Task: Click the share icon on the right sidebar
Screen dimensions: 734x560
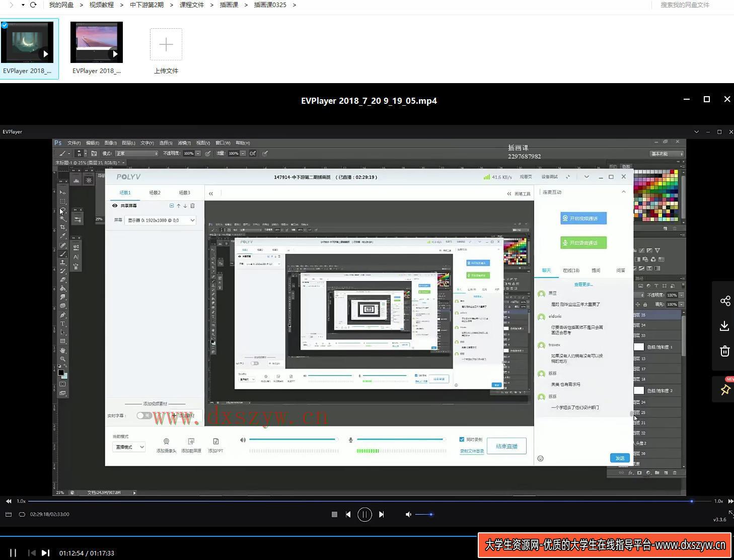Action: click(x=725, y=301)
